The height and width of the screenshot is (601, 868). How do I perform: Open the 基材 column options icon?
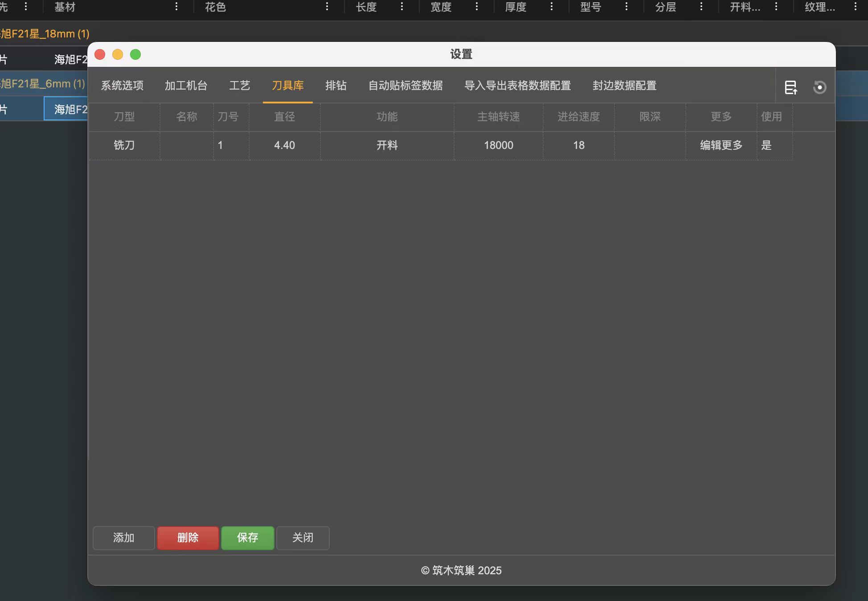176,7
